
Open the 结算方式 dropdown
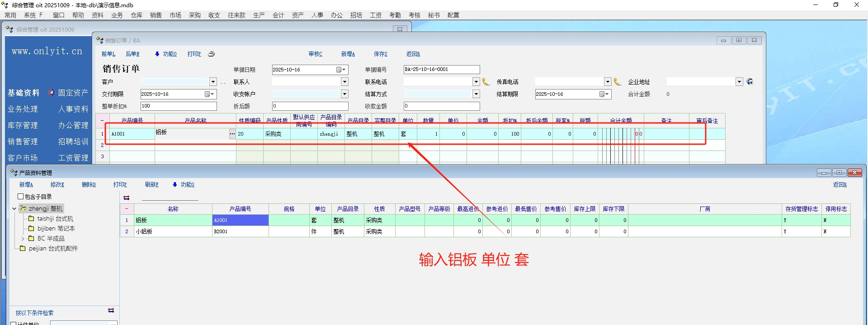pos(476,94)
